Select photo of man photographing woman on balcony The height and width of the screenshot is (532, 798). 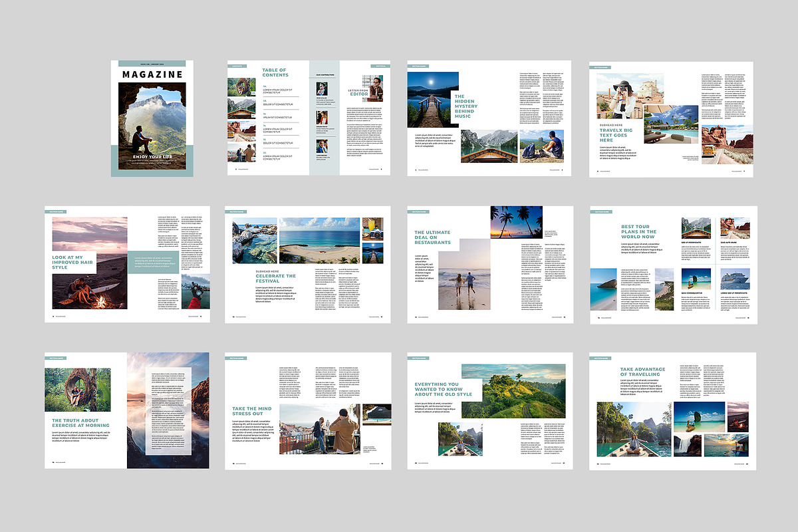click(x=320, y=429)
